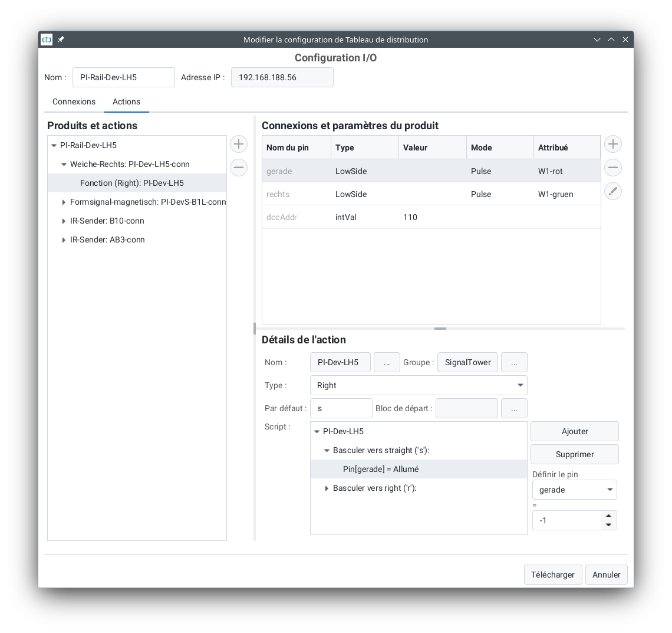
Task: Click the Par défaut input field
Action: coord(341,408)
